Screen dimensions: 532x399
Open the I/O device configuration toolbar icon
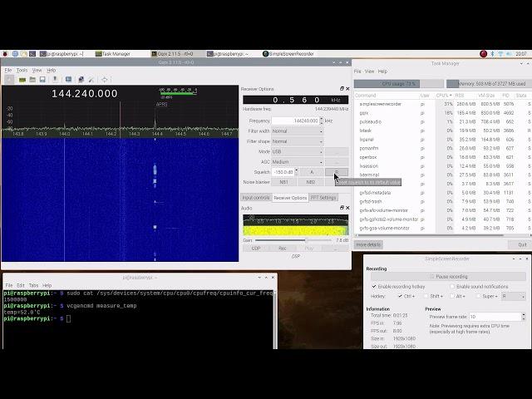click(x=22, y=80)
